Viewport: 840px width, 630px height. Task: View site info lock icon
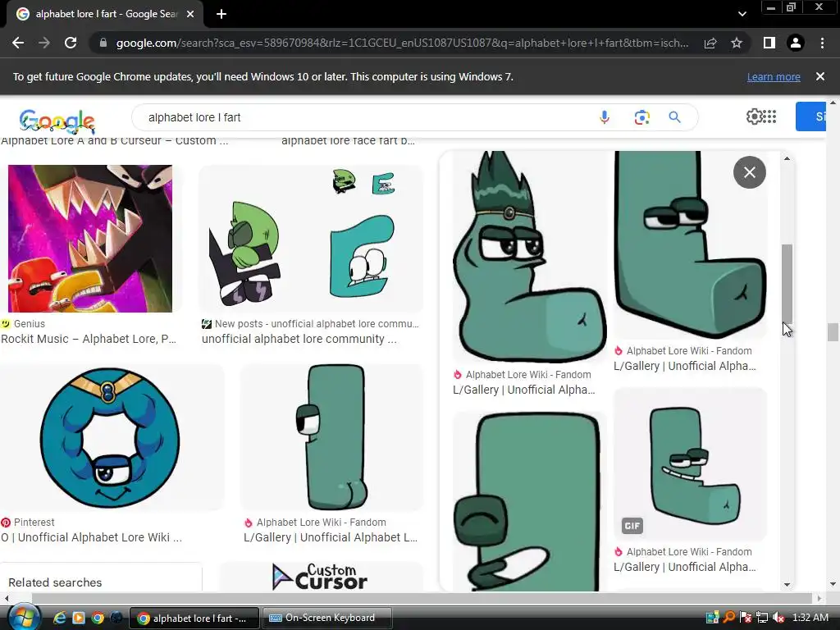click(103, 43)
